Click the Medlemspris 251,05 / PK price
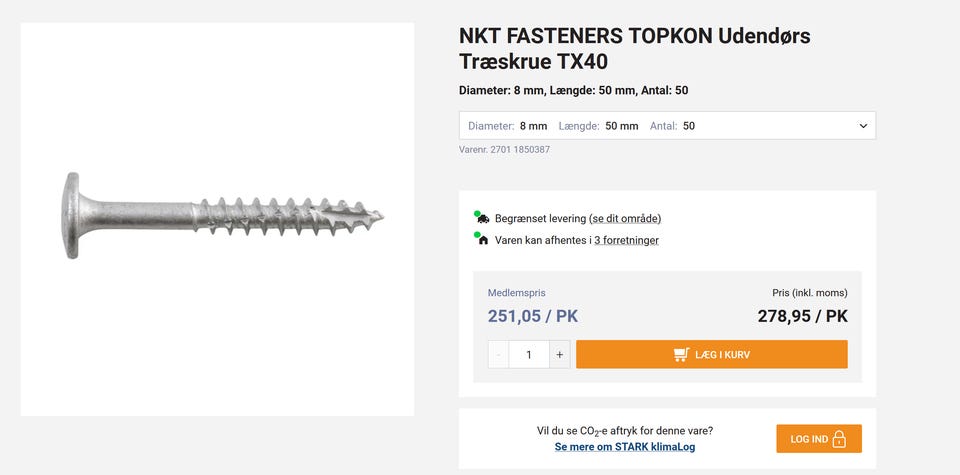The height and width of the screenshot is (475, 960). click(x=533, y=316)
